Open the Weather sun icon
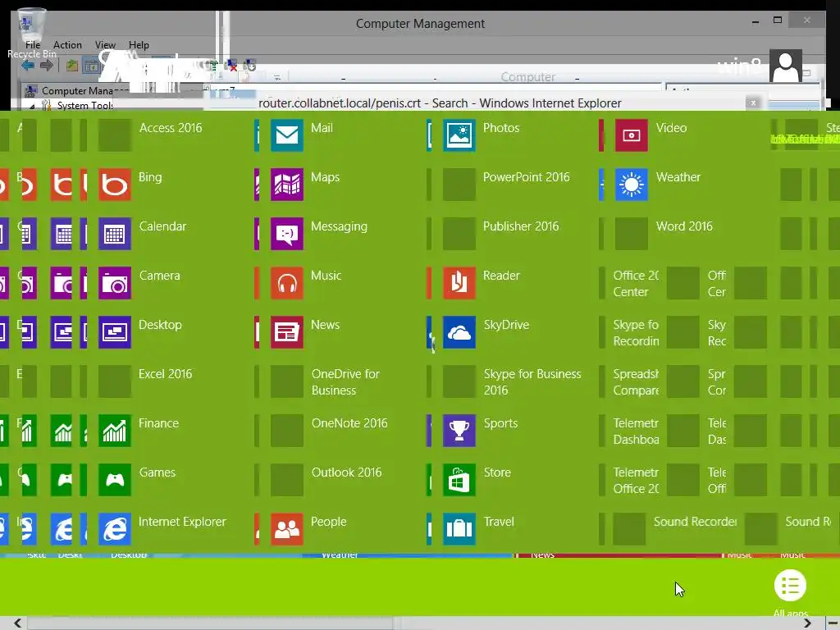 631,185
